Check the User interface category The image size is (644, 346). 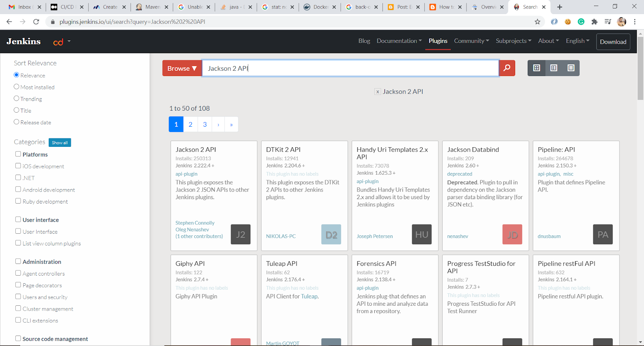click(x=18, y=219)
